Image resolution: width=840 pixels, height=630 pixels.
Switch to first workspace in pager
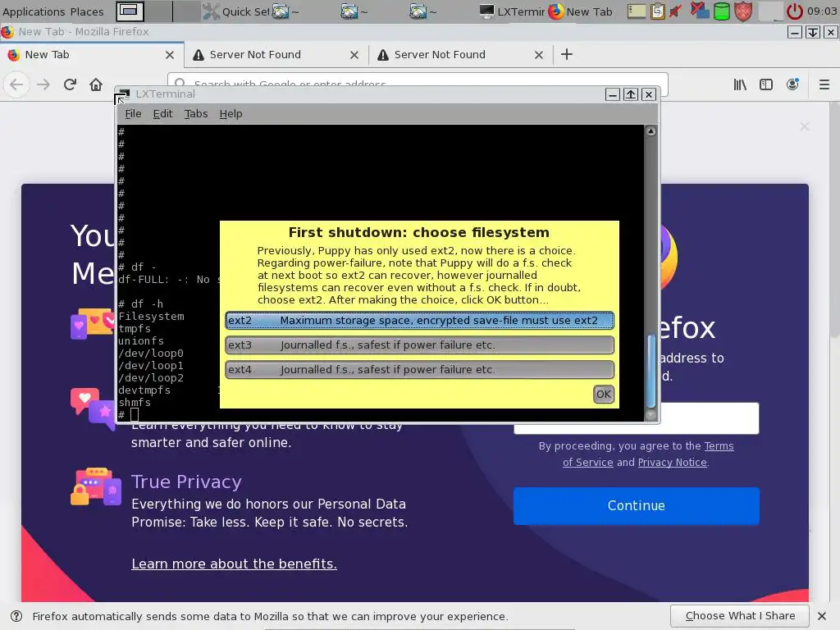[x=130, y=11]
